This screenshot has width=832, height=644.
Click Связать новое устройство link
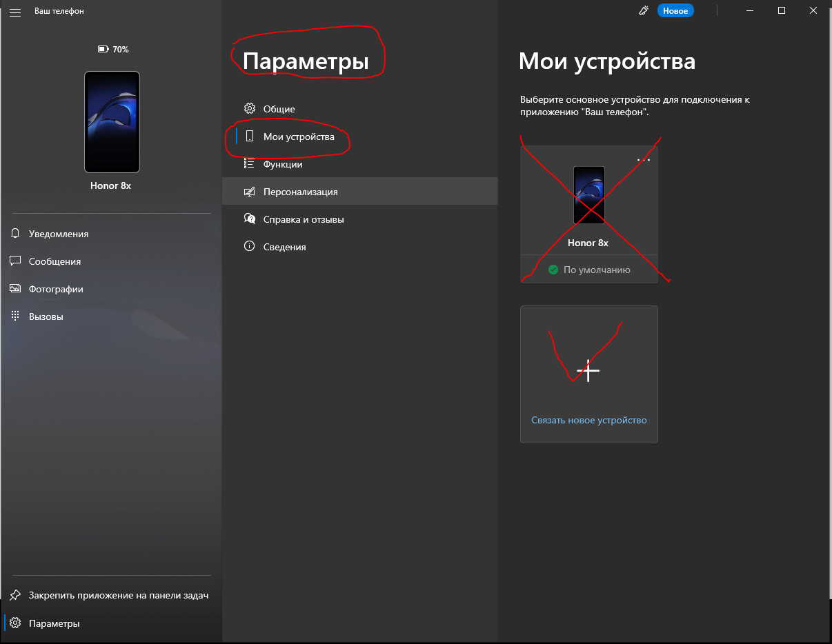[589, 420]
